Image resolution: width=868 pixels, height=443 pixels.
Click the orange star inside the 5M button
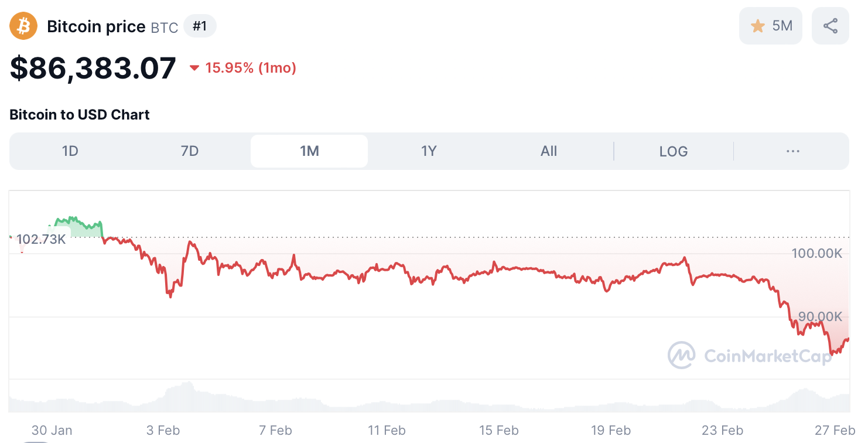757,25
